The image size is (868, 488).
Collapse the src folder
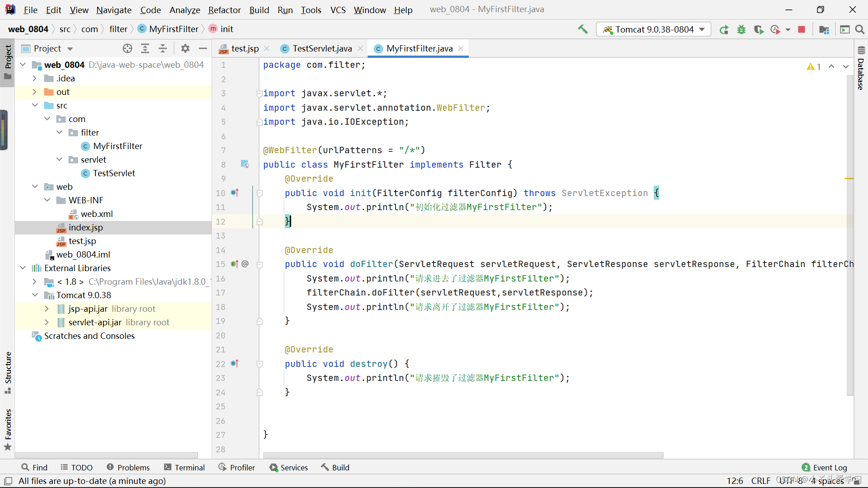click(x=35, y=105)
